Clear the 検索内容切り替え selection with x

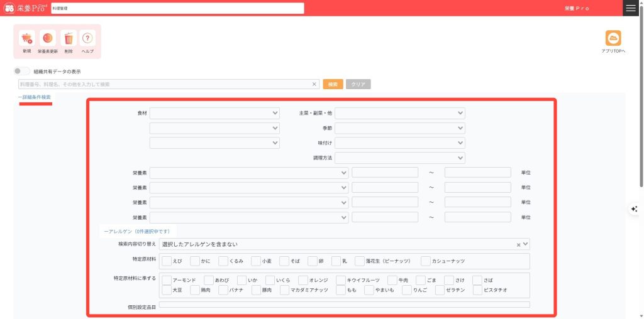pyautogui.click(x=518, y=245)
